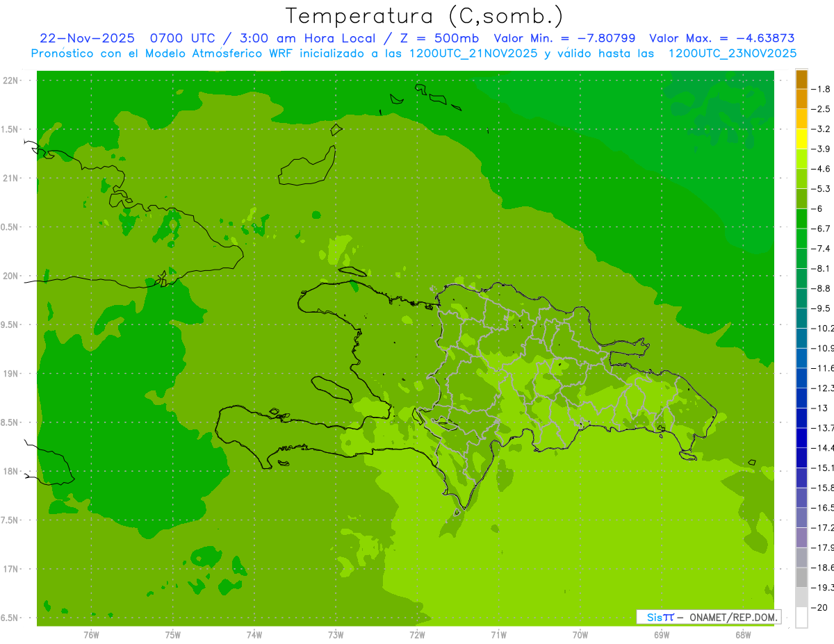The image size is (834, 644).
Task: Click the '-3.9' colorbar label
Action: pyautogui.click(x=821, y=149)
